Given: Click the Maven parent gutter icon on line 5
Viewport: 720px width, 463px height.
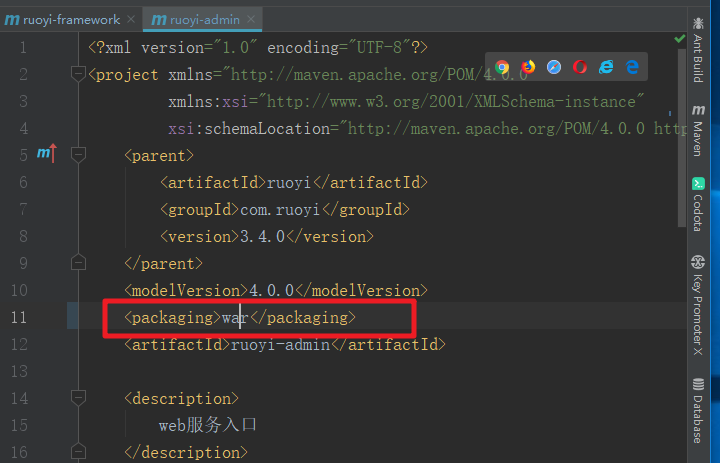Looking at the screenshot, I should 46,153.
